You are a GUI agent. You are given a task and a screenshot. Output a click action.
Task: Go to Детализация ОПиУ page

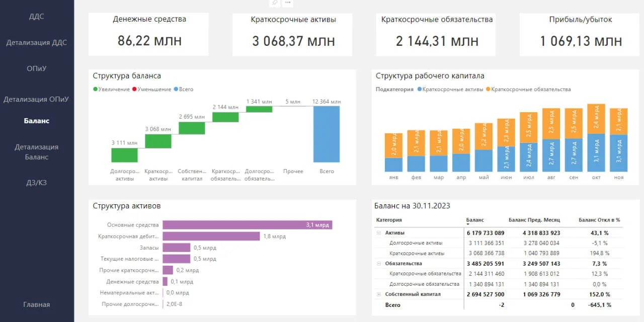(37, 99)
